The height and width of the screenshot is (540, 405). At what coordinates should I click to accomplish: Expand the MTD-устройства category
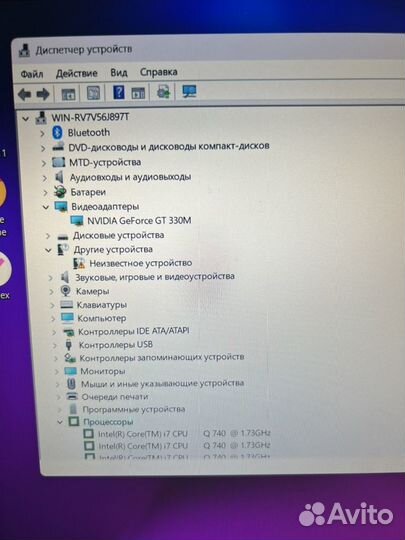(44, 163)
